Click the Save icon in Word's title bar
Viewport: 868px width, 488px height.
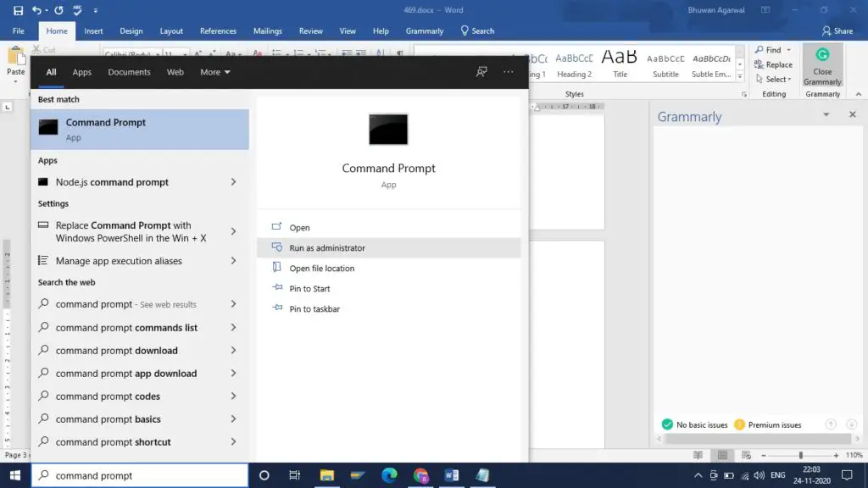(x=18, y=10)
